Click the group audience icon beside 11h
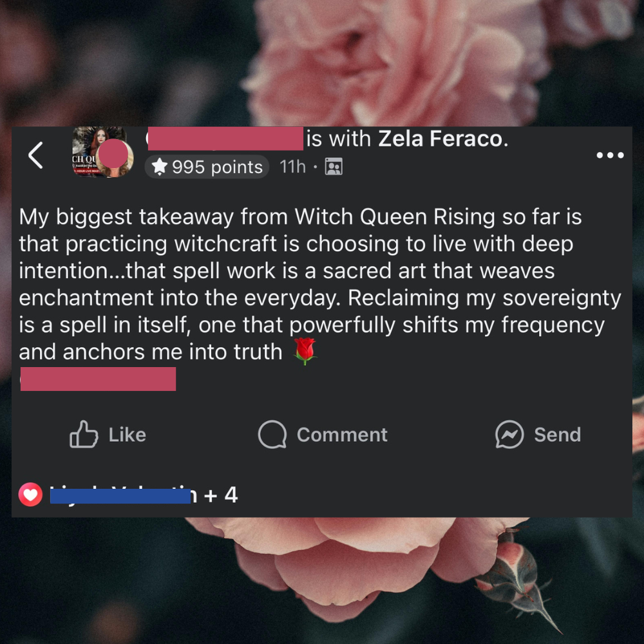The height and width of the screenshot is (644, 644). pos(334,166)
